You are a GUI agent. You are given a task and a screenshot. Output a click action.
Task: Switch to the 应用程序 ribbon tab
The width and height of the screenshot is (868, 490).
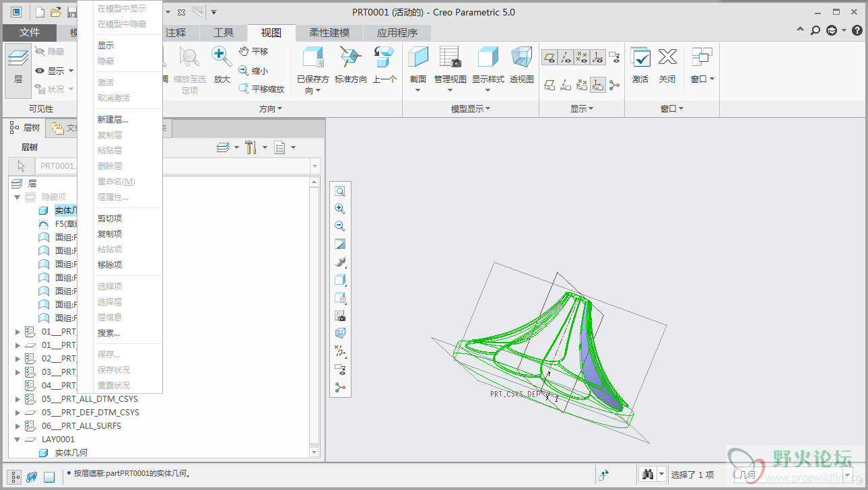397,32
